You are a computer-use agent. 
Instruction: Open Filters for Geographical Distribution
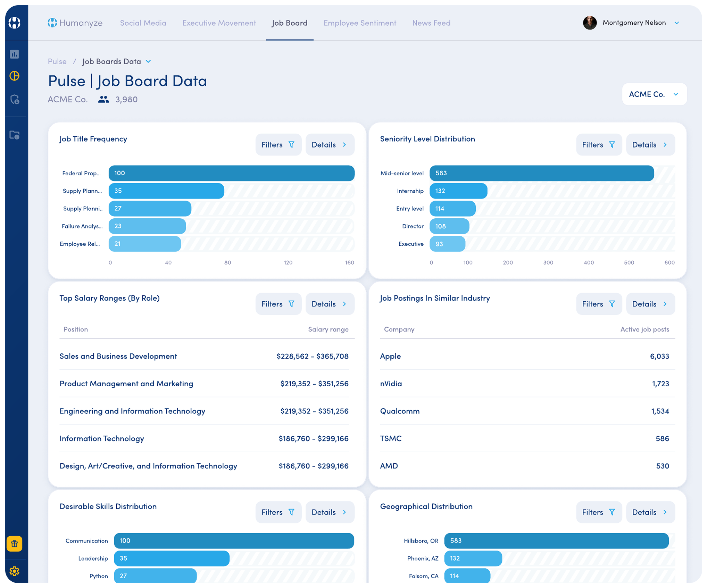click(599, 512)
